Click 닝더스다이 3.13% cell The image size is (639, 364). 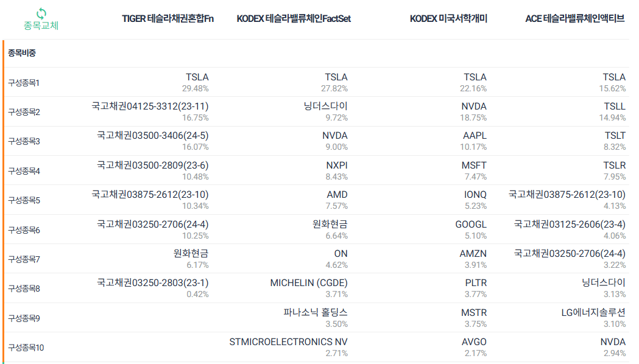[x=604, y=289]
